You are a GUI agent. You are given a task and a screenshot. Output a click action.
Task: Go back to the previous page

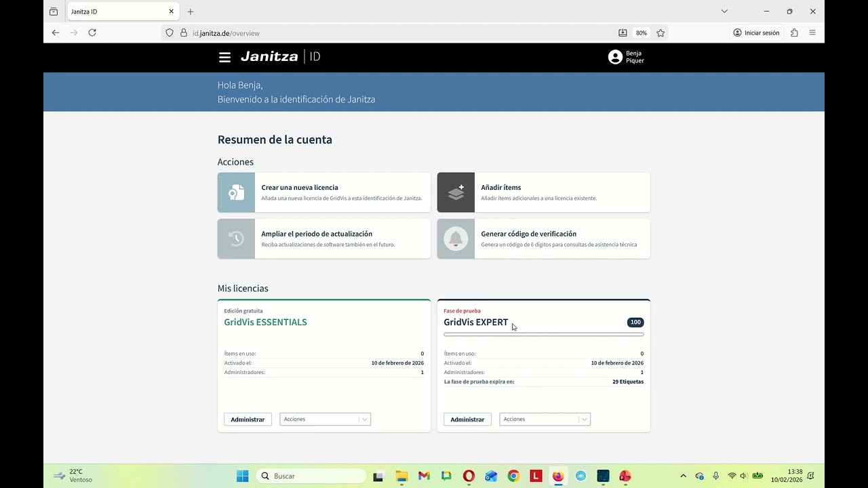tap(56, 33)
